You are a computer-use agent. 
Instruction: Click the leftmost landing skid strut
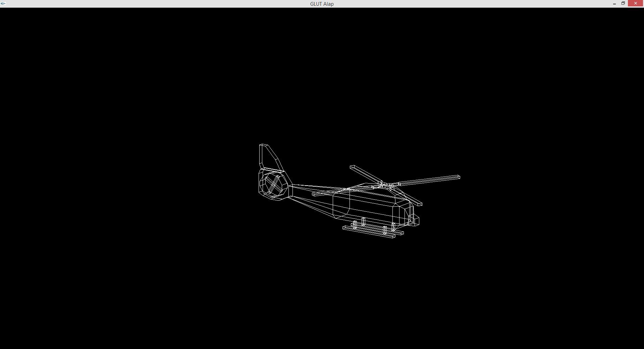click(x=355, y=225)
